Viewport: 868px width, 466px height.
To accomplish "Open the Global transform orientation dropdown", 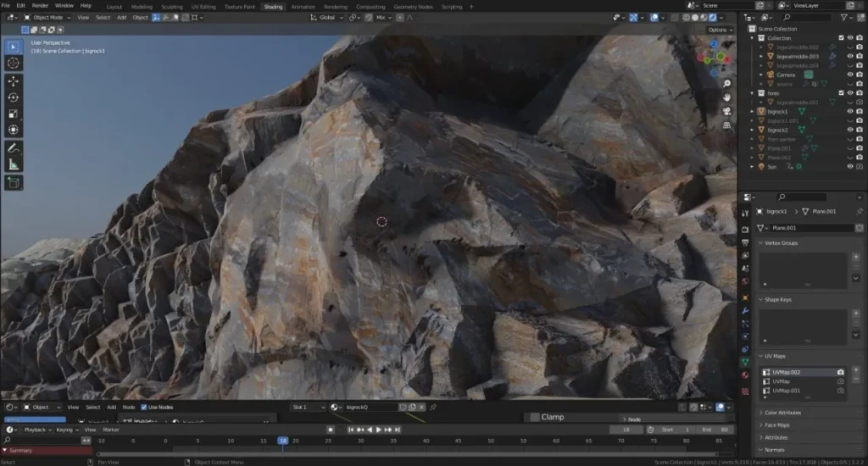I will (326, 17).
